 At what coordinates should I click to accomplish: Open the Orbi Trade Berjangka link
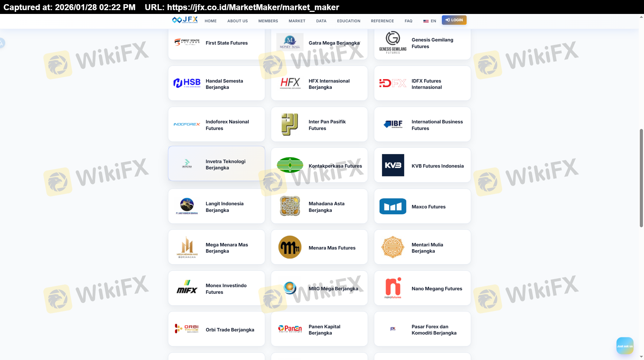coord(230,330)
